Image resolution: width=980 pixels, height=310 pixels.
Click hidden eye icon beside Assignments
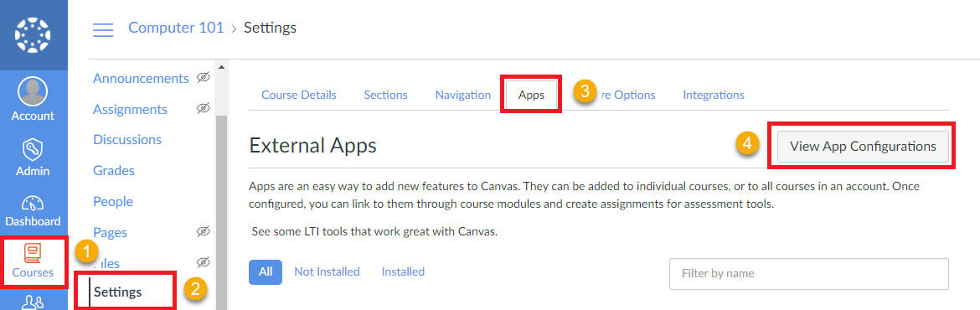tap(204, 109)
